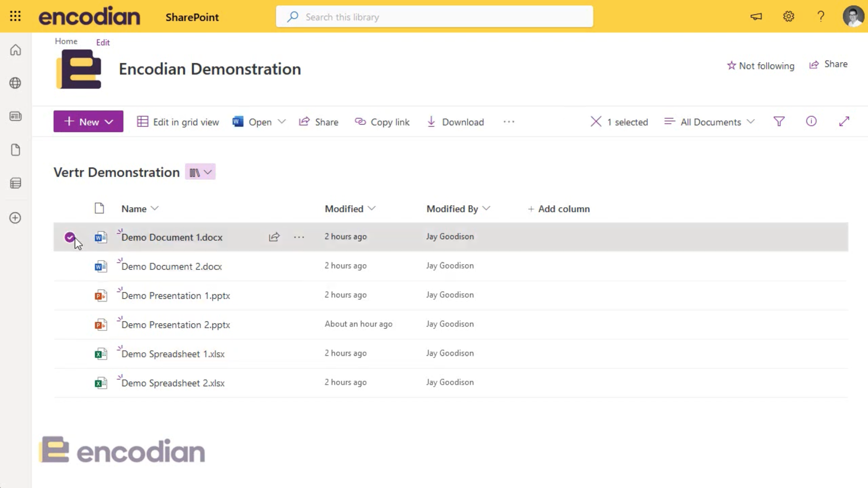This screenshot has width=868, height=488.
Task: Open Demo Spreadsheet 2.xlsx file name
Action: [173, 383]
